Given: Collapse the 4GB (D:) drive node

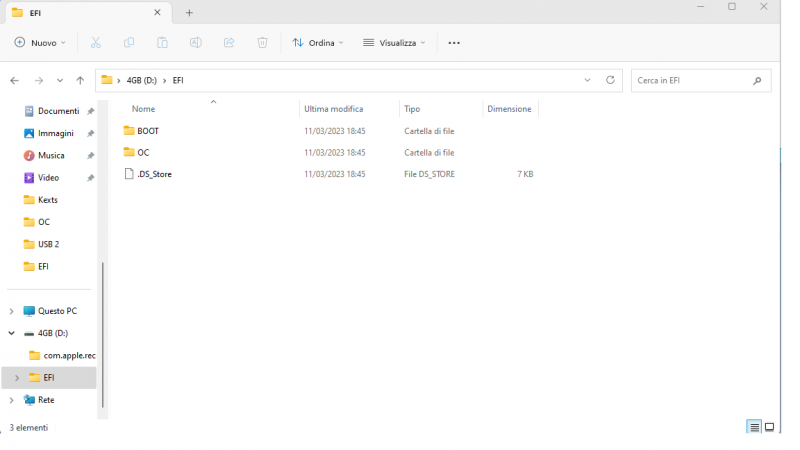Looking at the screenshot, I should (11, 333).
